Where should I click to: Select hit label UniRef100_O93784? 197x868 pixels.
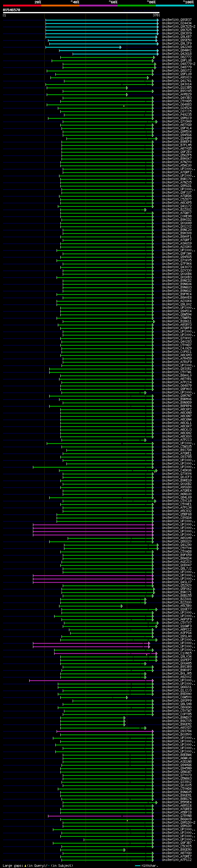coord(177,731)
